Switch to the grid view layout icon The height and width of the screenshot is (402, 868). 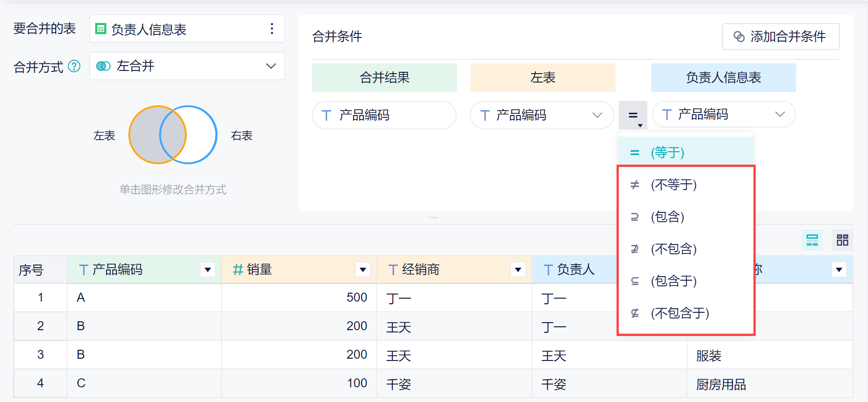point(842,240)
